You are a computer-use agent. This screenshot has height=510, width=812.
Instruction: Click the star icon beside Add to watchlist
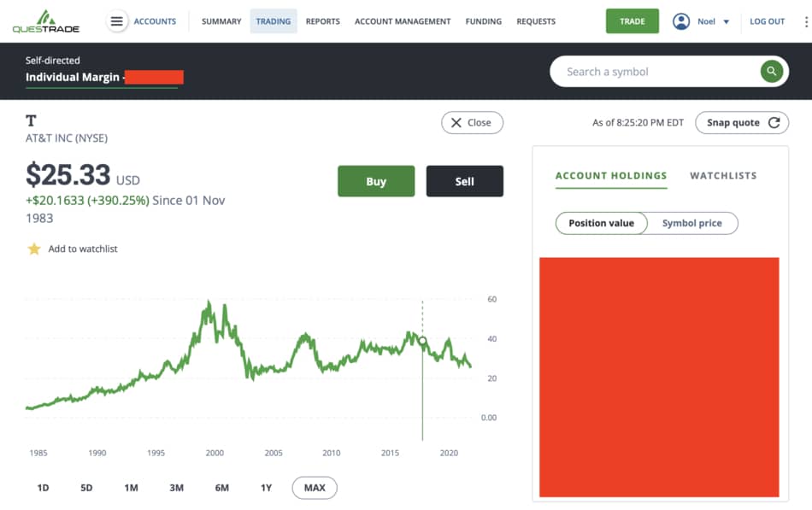pos(34,249)
